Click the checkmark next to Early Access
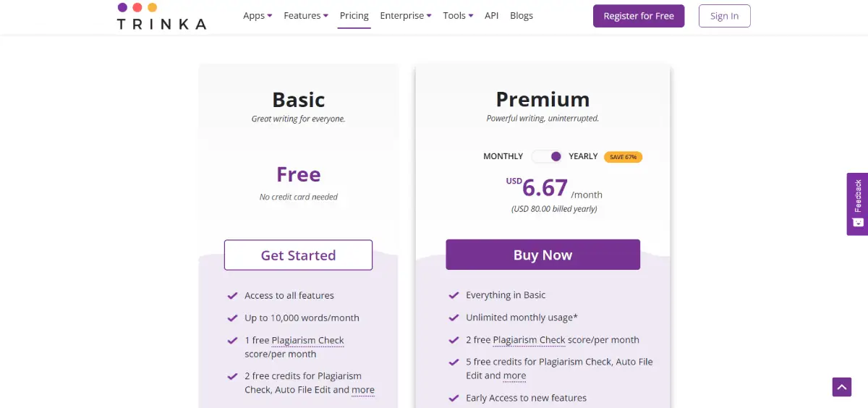Image resolution: width=868 pixels, height=408 pixels. pyautogui.click(x=454, y=398)
